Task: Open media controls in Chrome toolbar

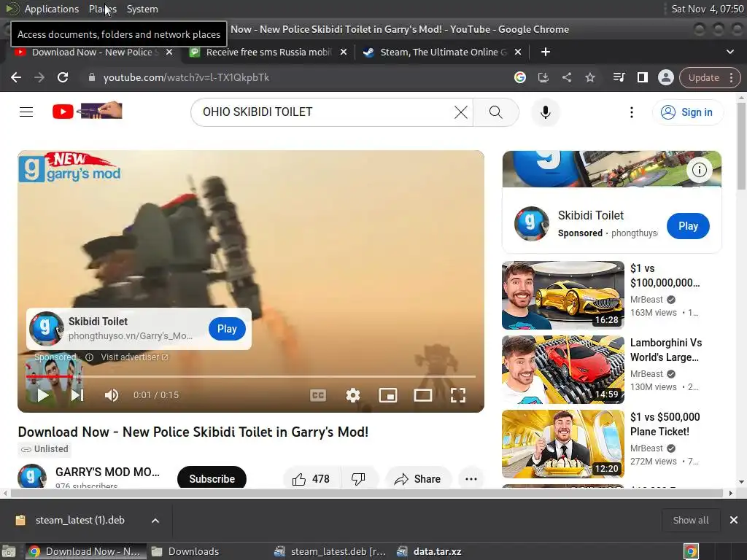Action: point(619,77)
